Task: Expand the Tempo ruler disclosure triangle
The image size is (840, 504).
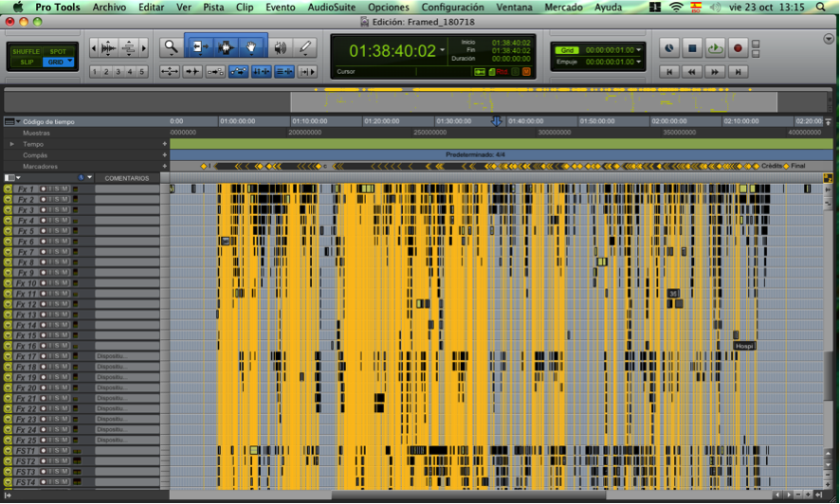Action: tap(12, 144)
